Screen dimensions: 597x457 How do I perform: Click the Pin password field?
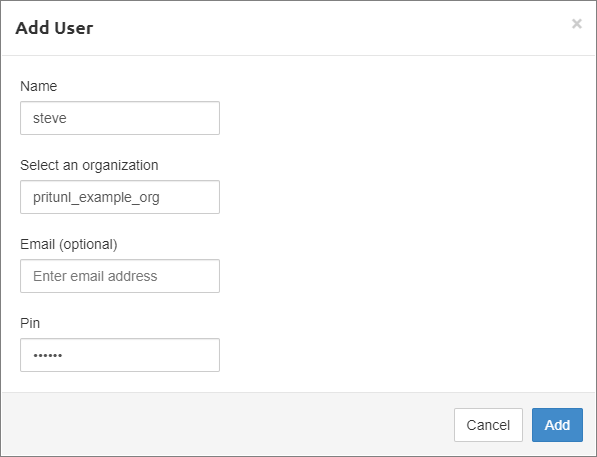tap(120, 355)
